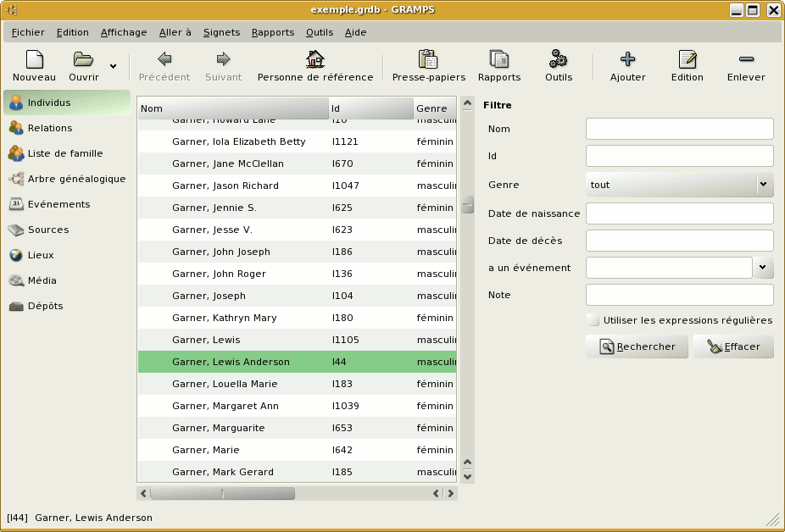Click the Edition pencil icon in toolbar

pos(687,60)
